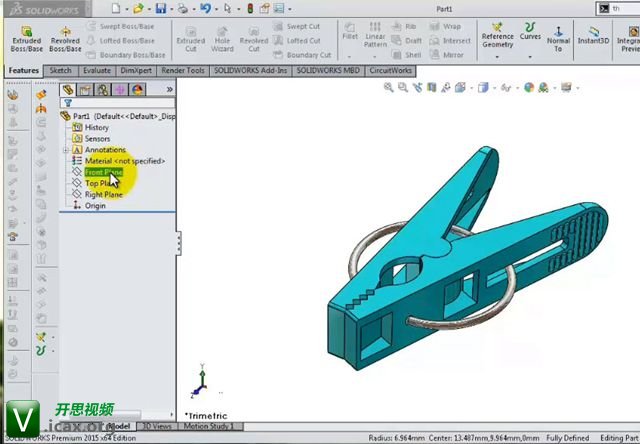The height and width of the screenshot is (444, 640).
Task: Click the Previous View icon
Action: pos(417,87)
